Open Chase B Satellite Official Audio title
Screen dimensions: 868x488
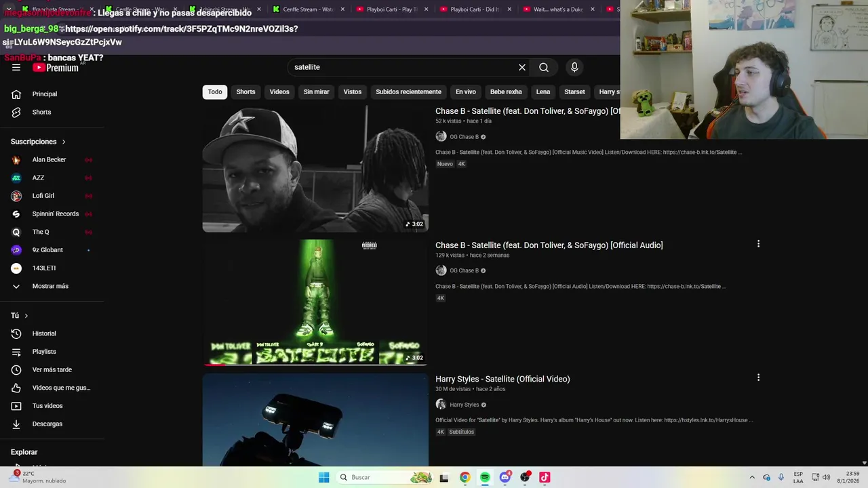coord(549,245)
